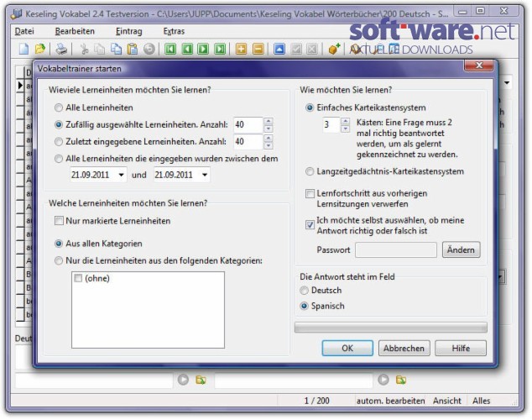Select Zufällig ausgewählte Lerneinheiten option
Screen dimensions: 532x420
(59, 124)
